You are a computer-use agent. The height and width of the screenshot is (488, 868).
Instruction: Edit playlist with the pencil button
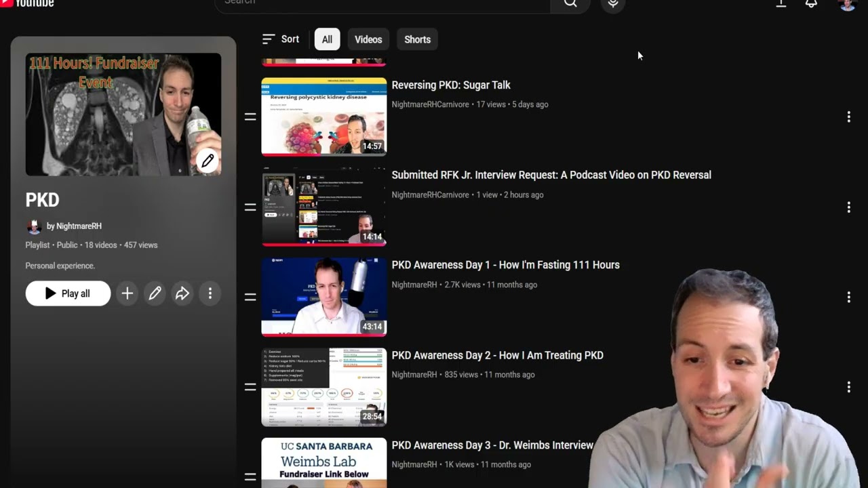click(155, 293)
